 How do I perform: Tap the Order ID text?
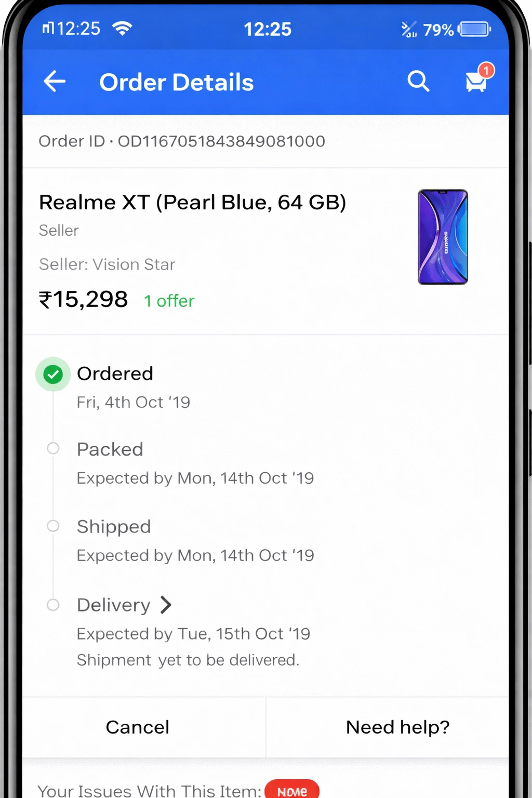click(x=182, y=141)
